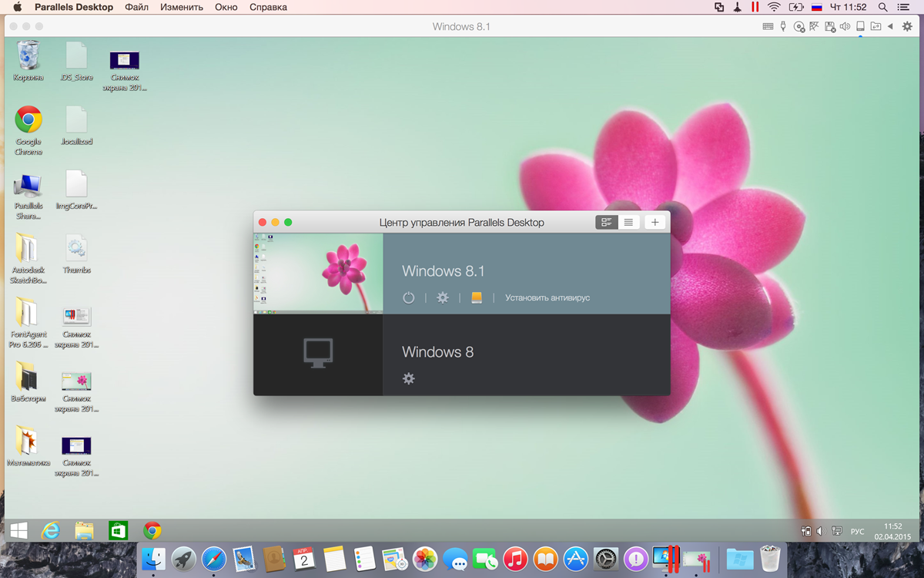Click the Russian flag input source menu
This screenshot has width=924, height=578.
817,7
